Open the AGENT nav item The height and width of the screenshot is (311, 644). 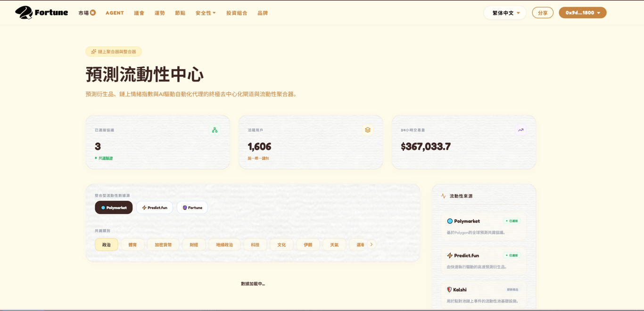click(x=115, y=13)
